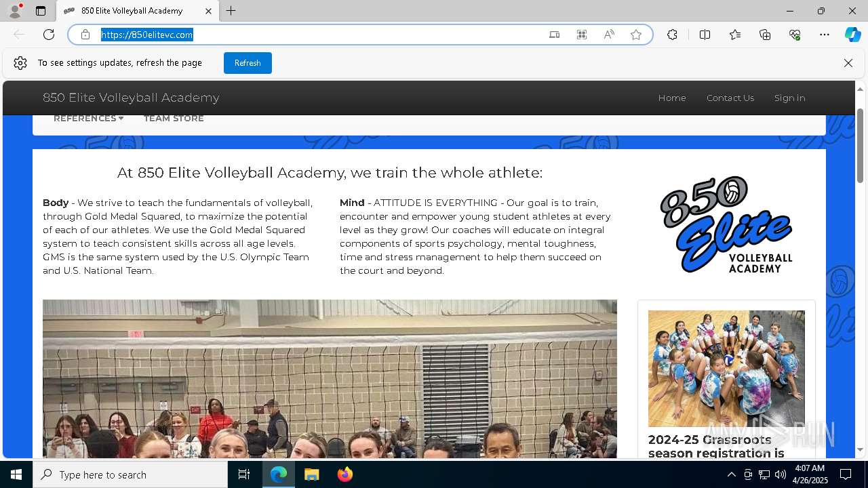Open the browser profile icon
The width and height of the screenshot is (868, 488).
point(14,11)
